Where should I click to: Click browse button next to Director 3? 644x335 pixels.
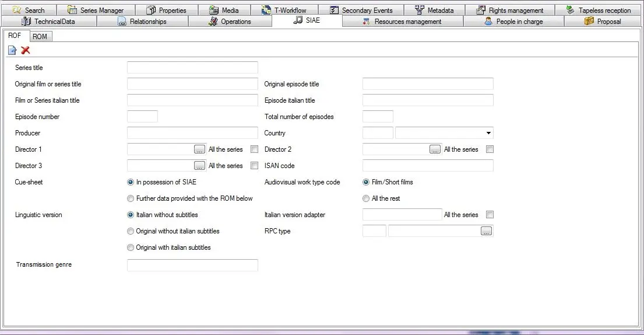pyautogui.click(x=200, y=166)
